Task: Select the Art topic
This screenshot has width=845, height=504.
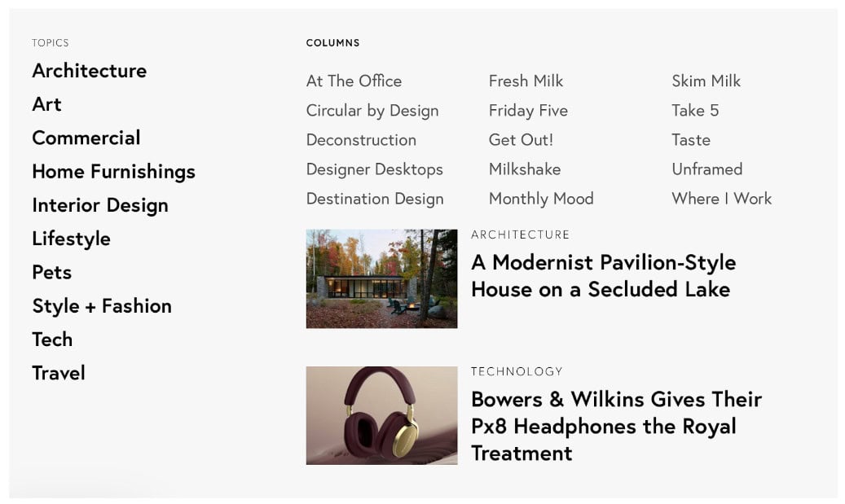Action: (46, 104)
